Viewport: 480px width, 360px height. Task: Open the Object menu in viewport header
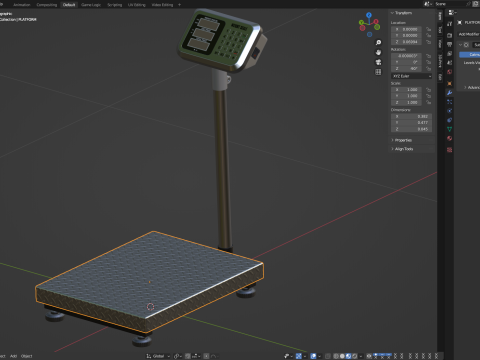point(27,356)
